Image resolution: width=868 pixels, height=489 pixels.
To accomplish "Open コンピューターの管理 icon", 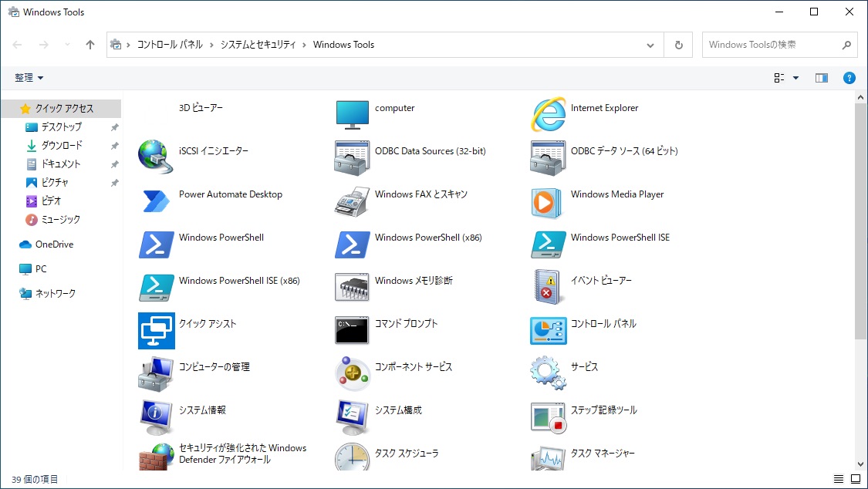I will tap(156, 374).
